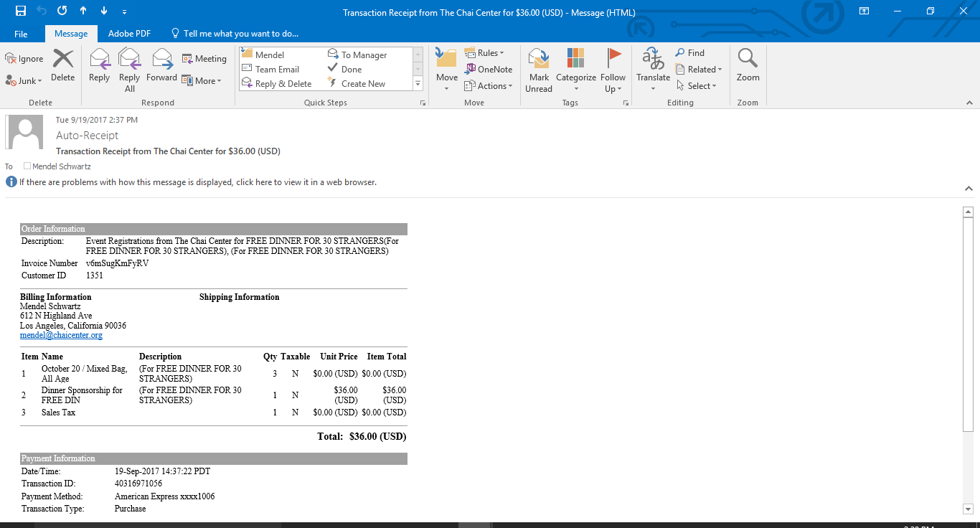Click the Redo arrow in quick access toolbar
This screenshot has height=528, width=980.
(x=62, y=11)
